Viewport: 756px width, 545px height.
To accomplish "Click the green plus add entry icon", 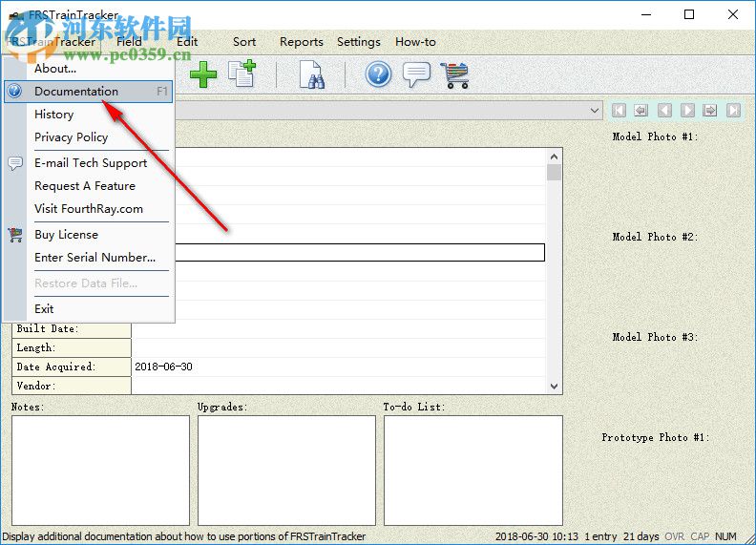I will [203, 74].
